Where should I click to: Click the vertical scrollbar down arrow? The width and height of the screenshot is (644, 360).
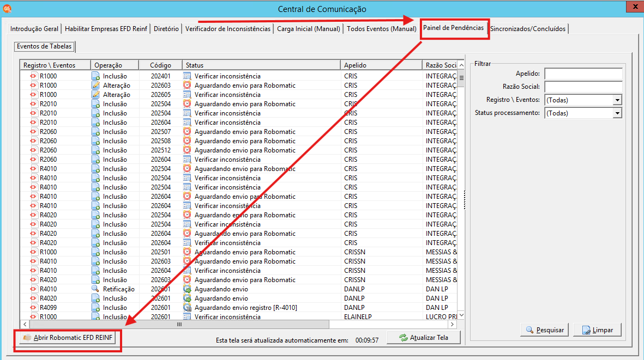click(x=461, y=315)
